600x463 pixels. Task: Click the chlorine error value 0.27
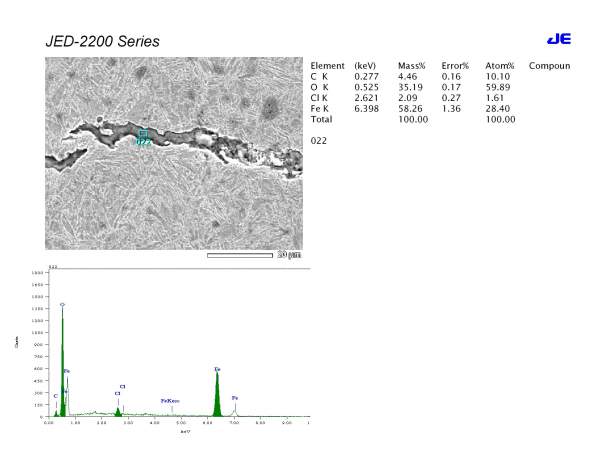pyautogui.click(x=451, y=98)
